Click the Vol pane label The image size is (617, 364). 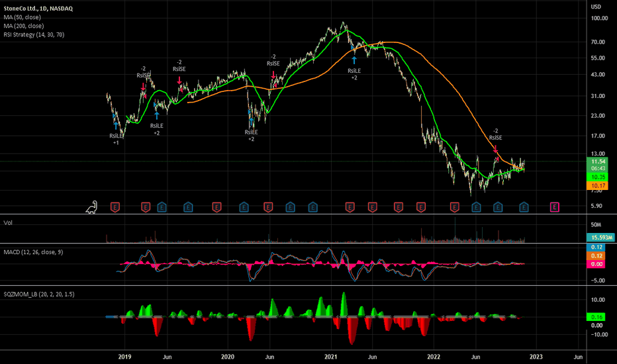[8, 223]
